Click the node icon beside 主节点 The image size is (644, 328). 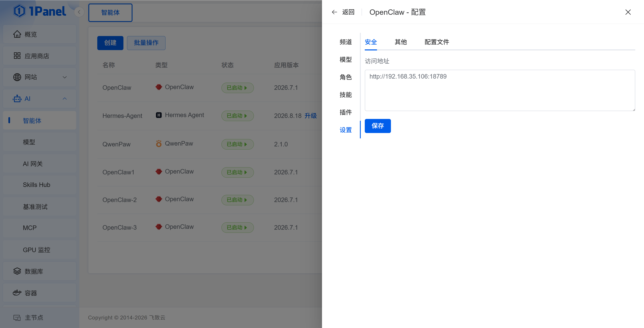[x=17, y=318]
